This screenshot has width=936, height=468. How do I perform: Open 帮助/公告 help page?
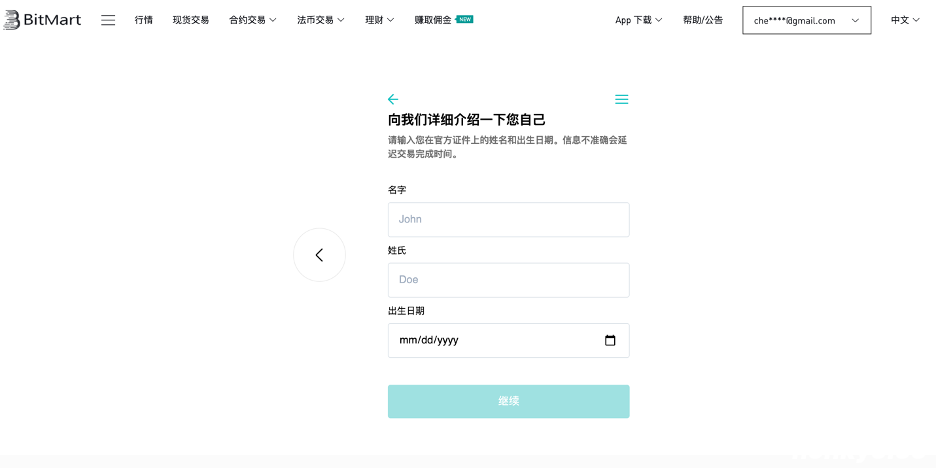point(703,20)
